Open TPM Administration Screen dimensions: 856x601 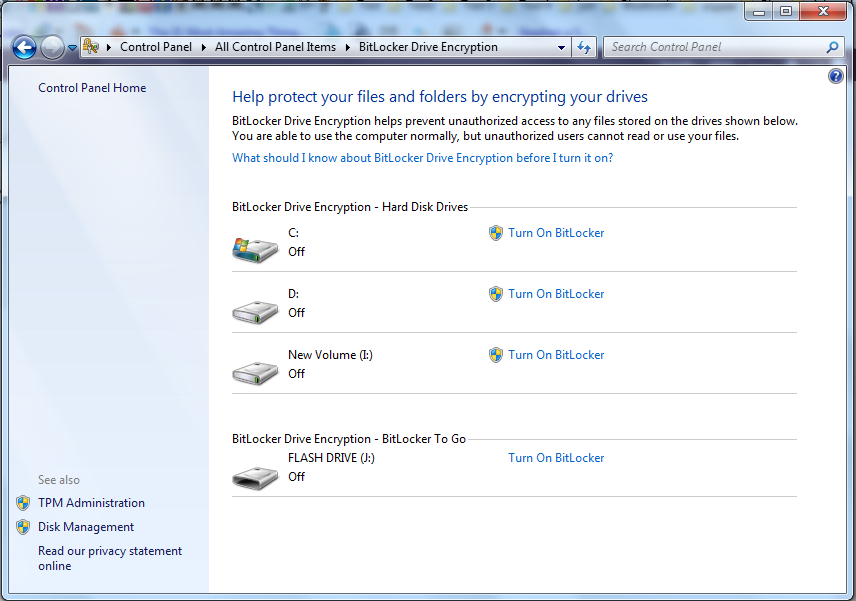point(91,503)
